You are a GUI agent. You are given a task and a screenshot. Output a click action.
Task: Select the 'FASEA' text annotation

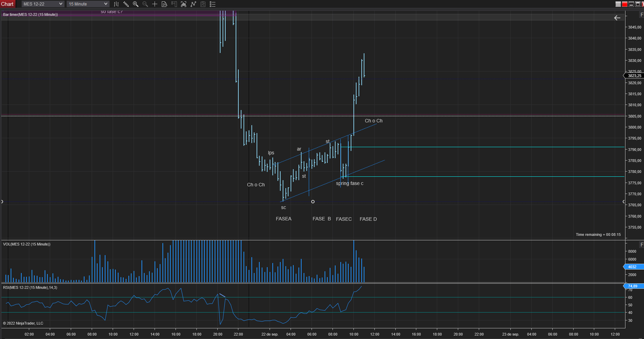(x=283, y=219)
